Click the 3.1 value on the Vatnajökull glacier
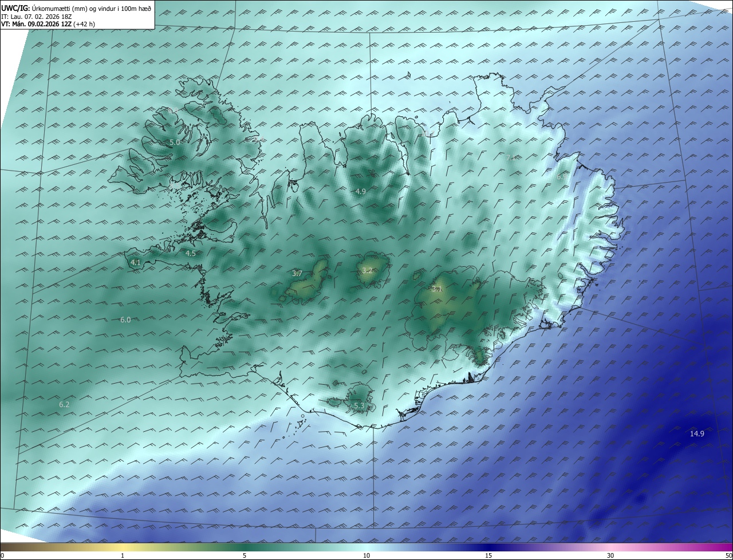Screen dimensions: 733x560 [437, 289]
